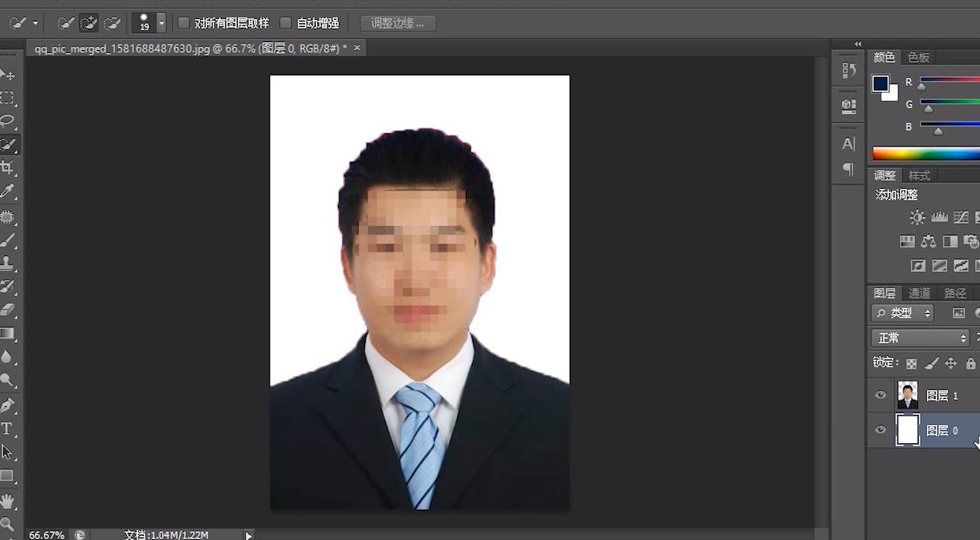The height and width of the screenshot is (540, 980).
Task: Choose Subtract from Selection brush mode
Action: (x=112, y=23)
